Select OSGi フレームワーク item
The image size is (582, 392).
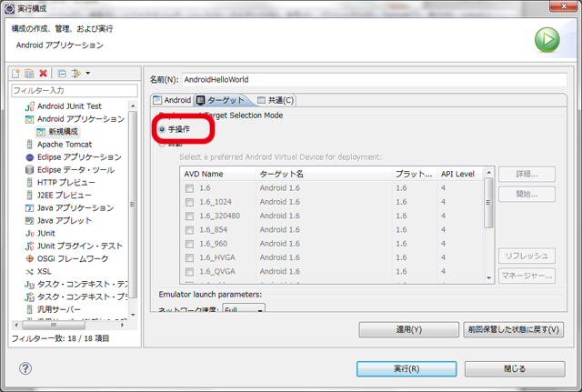(x=73, y=258)
